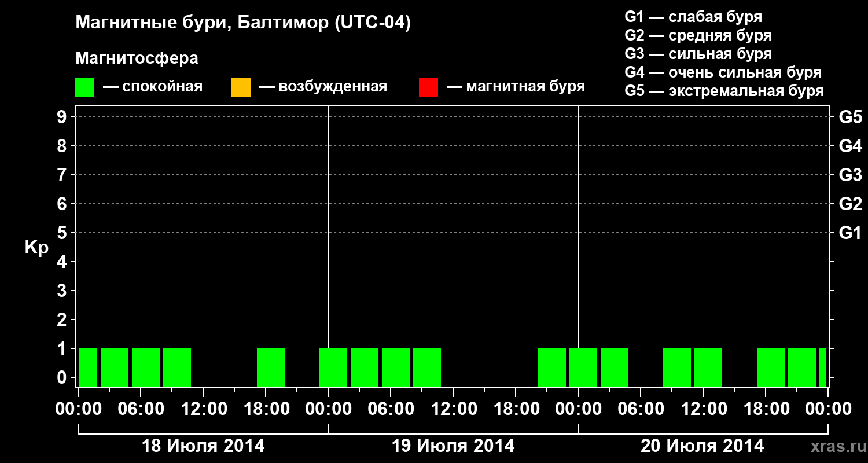The height and width of the screenshot is (463, 868).
Task: Click the Kp axis value '3'
Action: point(63,291)
